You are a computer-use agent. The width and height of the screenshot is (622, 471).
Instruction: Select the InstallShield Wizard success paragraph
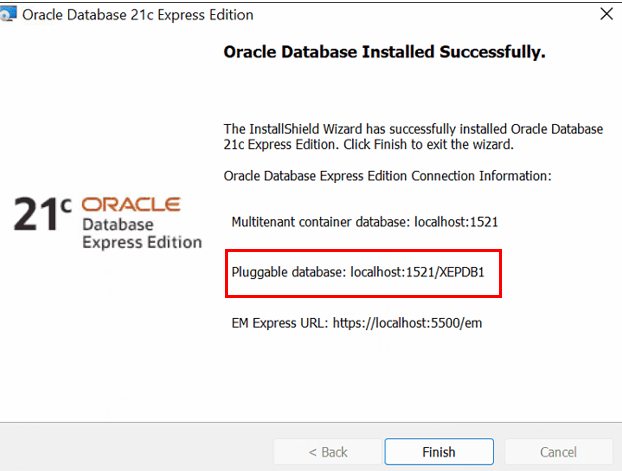[x=413, y=136]
